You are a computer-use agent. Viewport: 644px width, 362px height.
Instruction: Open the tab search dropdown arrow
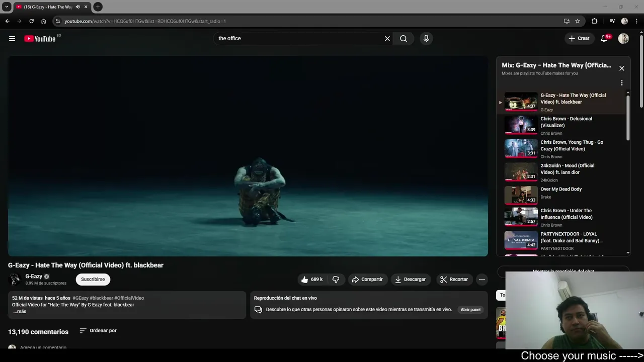coord(7,7)
